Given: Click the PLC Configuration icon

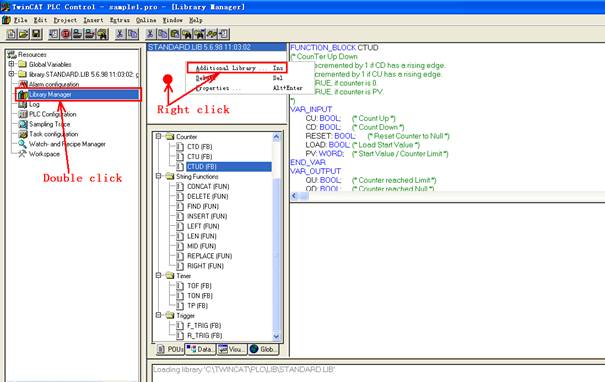Looking at the screenshot, I should coord(23,114).
